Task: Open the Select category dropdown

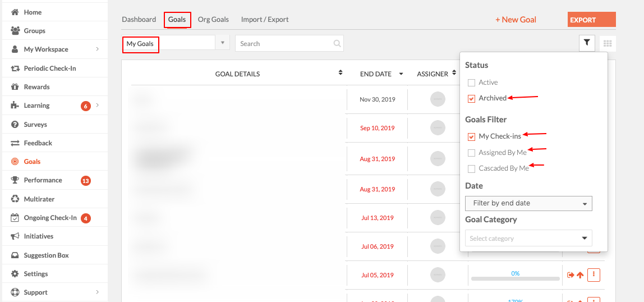Action: tap(528, 239)
